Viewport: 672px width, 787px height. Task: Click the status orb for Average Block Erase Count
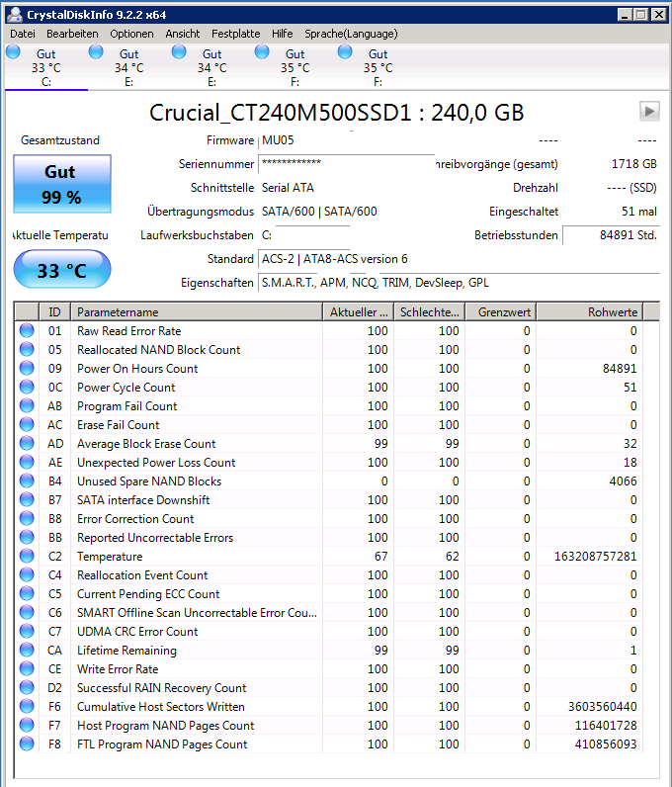coord(27,443)
